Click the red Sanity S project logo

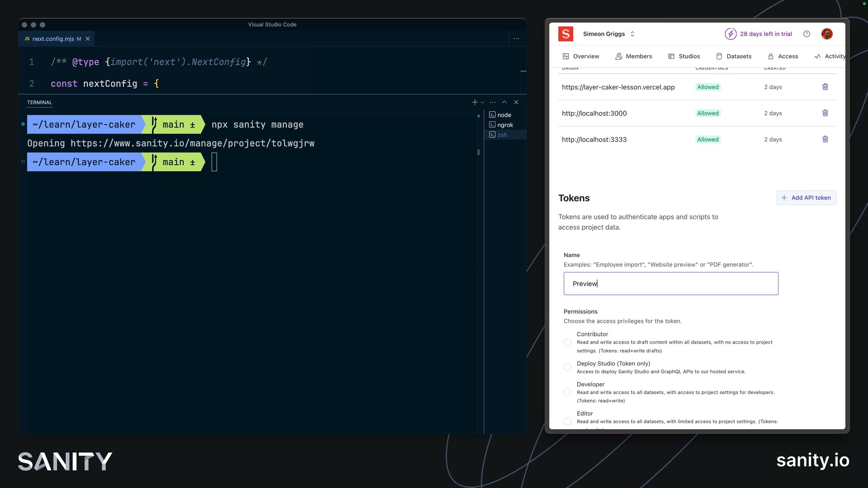[565, 34]
